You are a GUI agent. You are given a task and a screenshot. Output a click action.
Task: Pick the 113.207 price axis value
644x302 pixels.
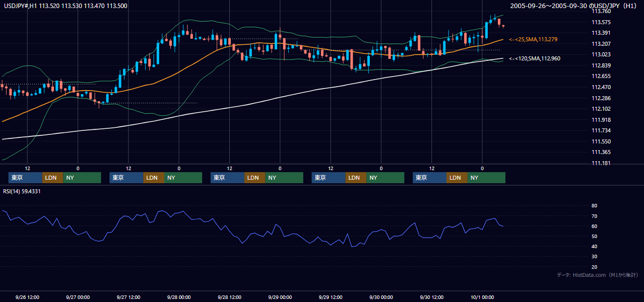[x=601, y=44]
